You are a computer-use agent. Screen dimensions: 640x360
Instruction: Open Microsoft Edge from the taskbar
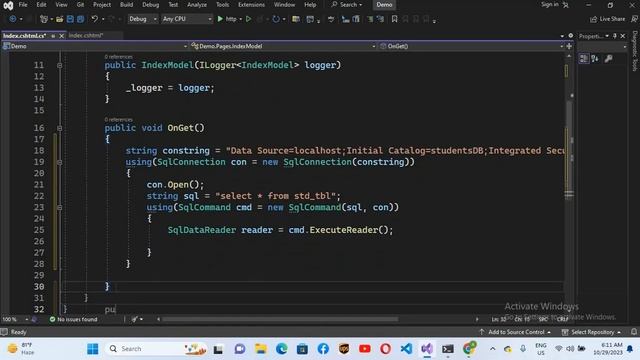282,349
